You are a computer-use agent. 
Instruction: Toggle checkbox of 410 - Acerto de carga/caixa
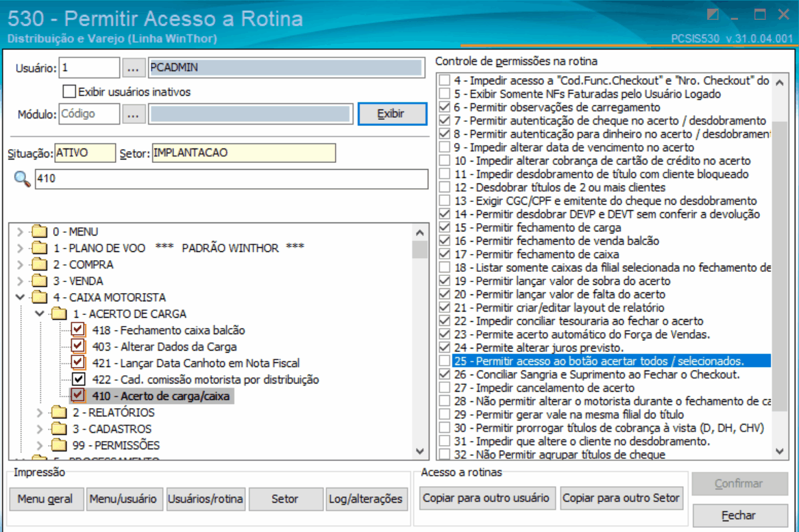(x=78, y=396)
